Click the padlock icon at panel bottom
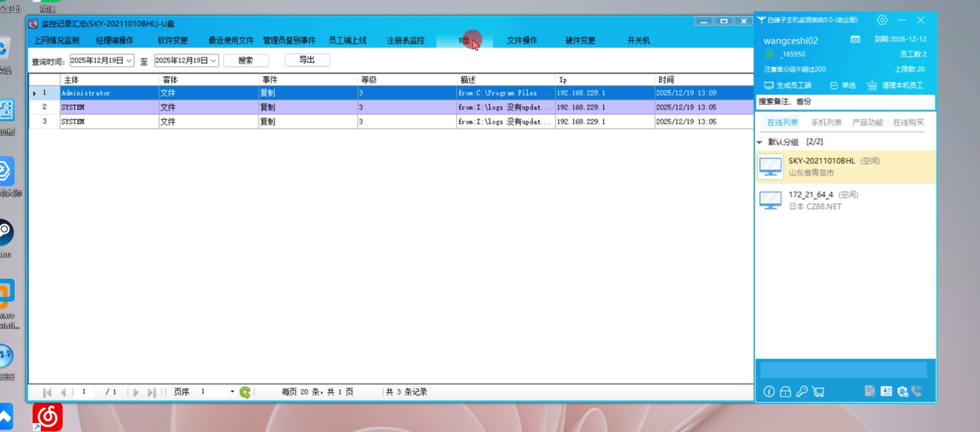980x432 pixels. coord(785,392)
